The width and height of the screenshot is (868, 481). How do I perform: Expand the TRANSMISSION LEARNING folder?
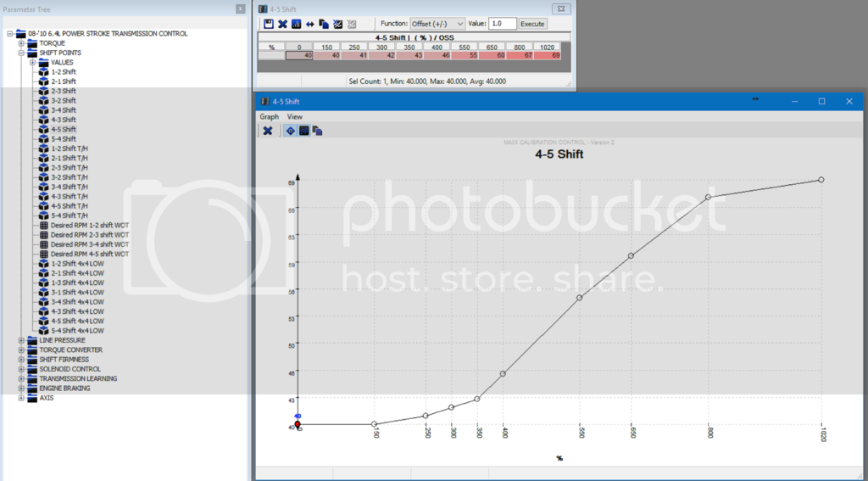(21, 379)
